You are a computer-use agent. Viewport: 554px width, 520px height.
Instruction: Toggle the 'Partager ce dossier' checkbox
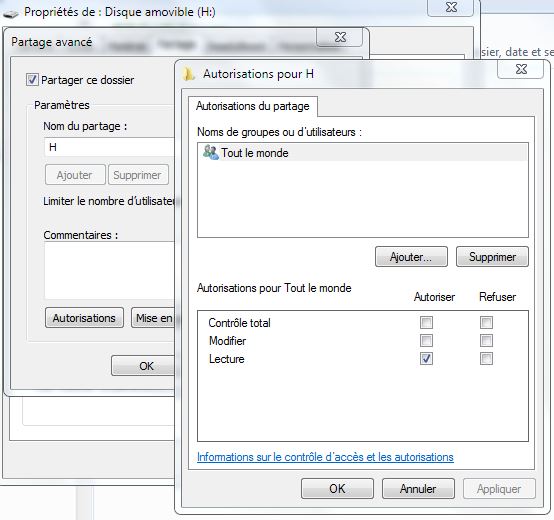[32, 79]
